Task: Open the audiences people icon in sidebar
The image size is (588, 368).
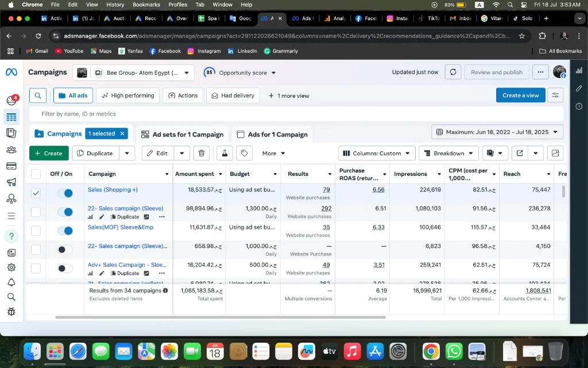Action: [x=11, y=150]
